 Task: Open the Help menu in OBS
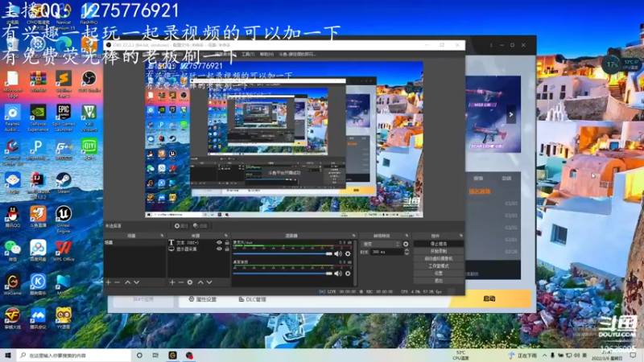click(x=266, y=54)
